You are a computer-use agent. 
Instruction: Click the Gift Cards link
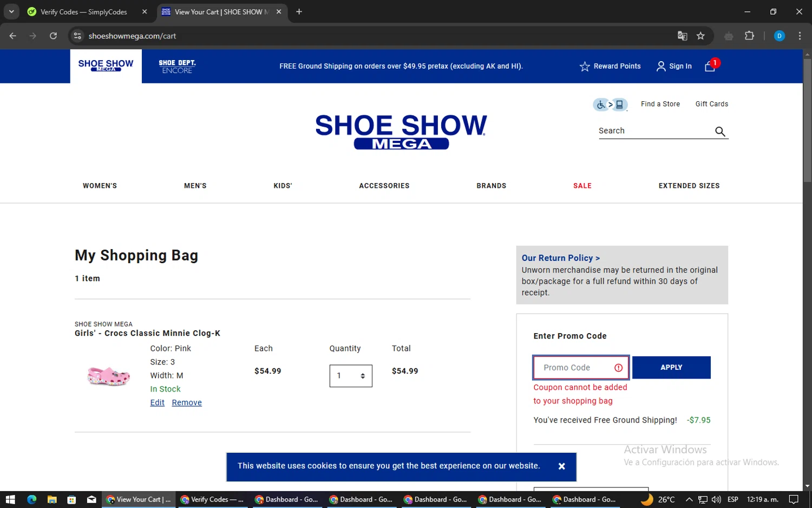(x=712, y=104)
